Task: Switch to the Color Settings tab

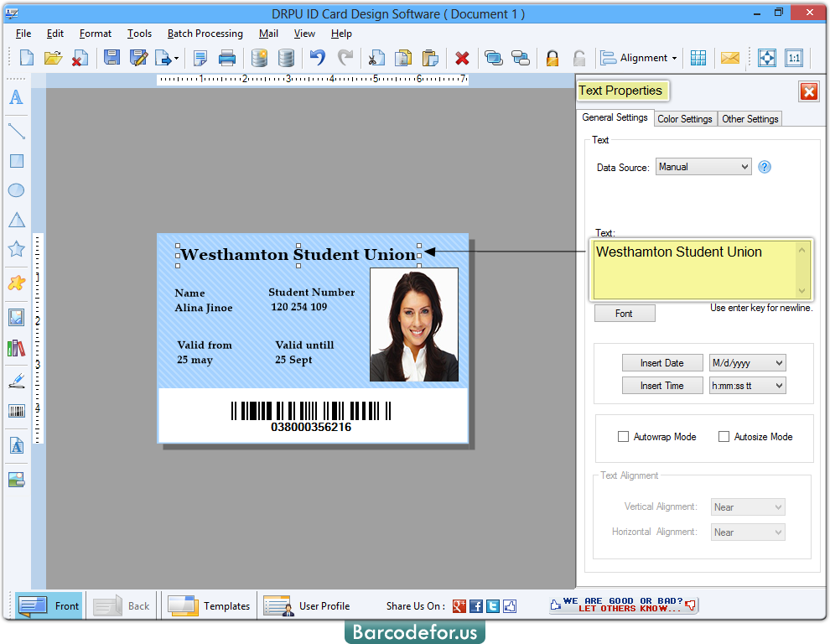Action: point(685,118)
